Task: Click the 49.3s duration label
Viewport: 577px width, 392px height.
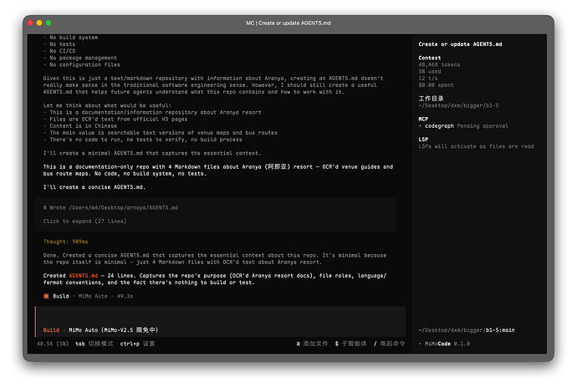Action: click(x=125, y=296)
